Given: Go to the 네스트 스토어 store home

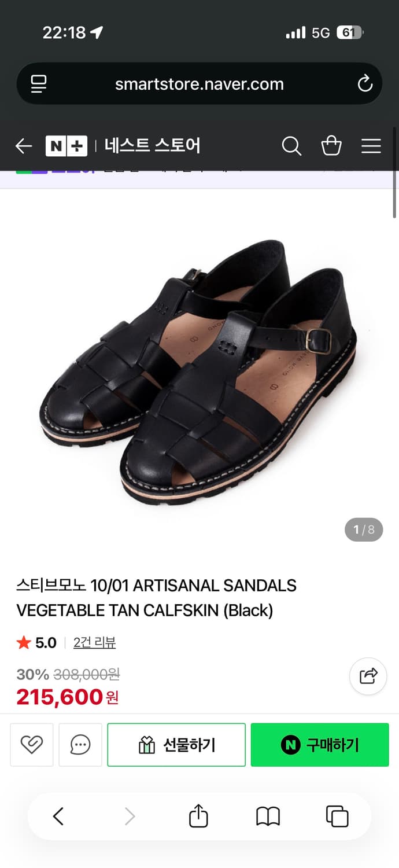Looking at the screenshot, I should point(152,146).
